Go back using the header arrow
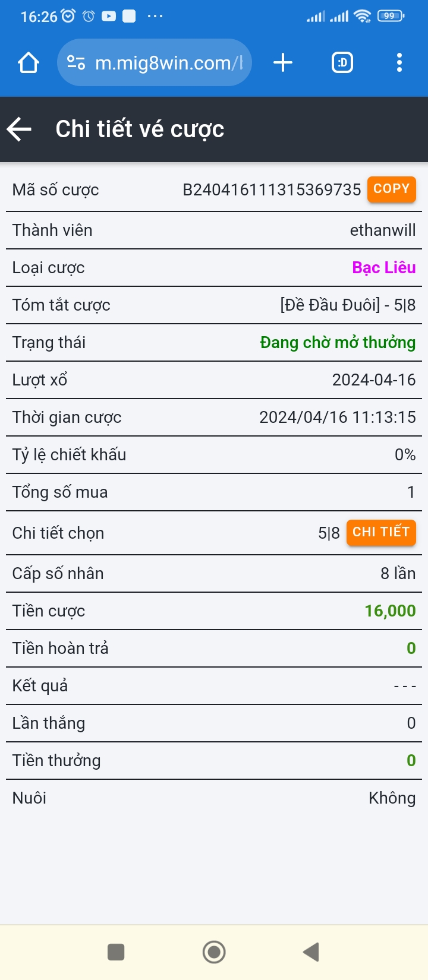Image resolution: width=428 pixels, height=980 pixels. coord(20,129)
